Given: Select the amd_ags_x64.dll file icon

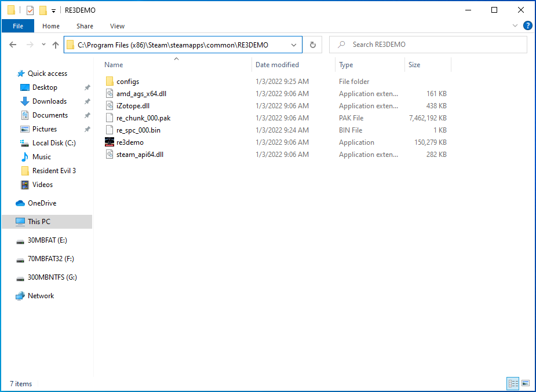Looking at the screenshot, I should (110, 94).
